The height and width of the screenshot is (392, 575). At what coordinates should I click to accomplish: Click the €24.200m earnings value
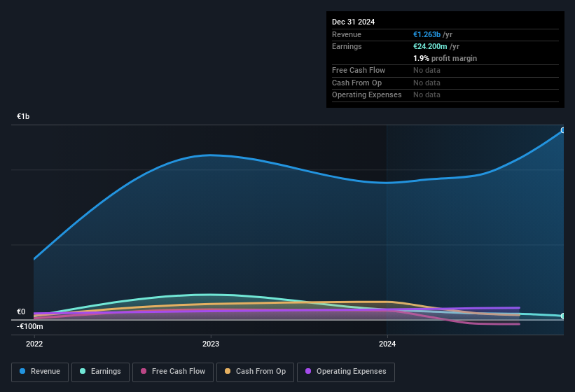click(x=430, y=46)
